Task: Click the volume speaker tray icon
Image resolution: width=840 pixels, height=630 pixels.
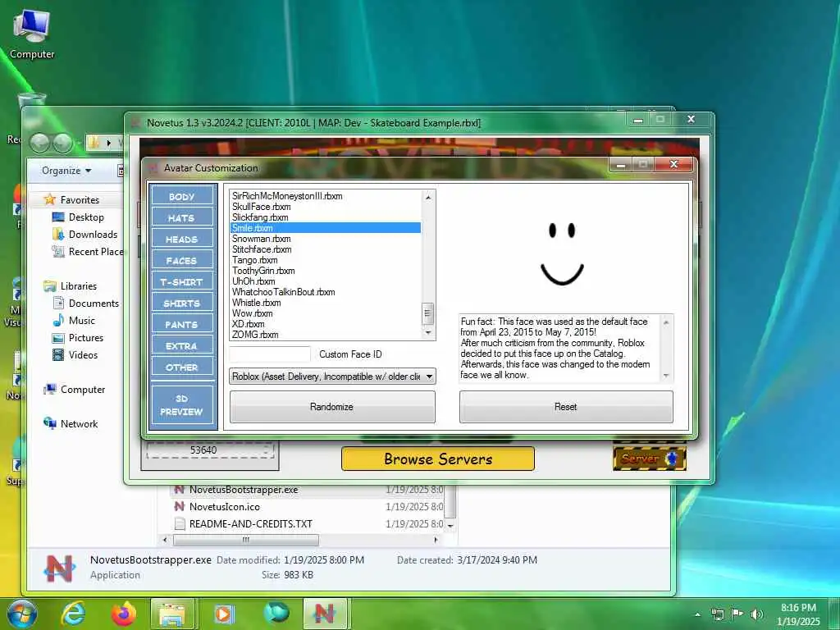Action: [757, 614]
